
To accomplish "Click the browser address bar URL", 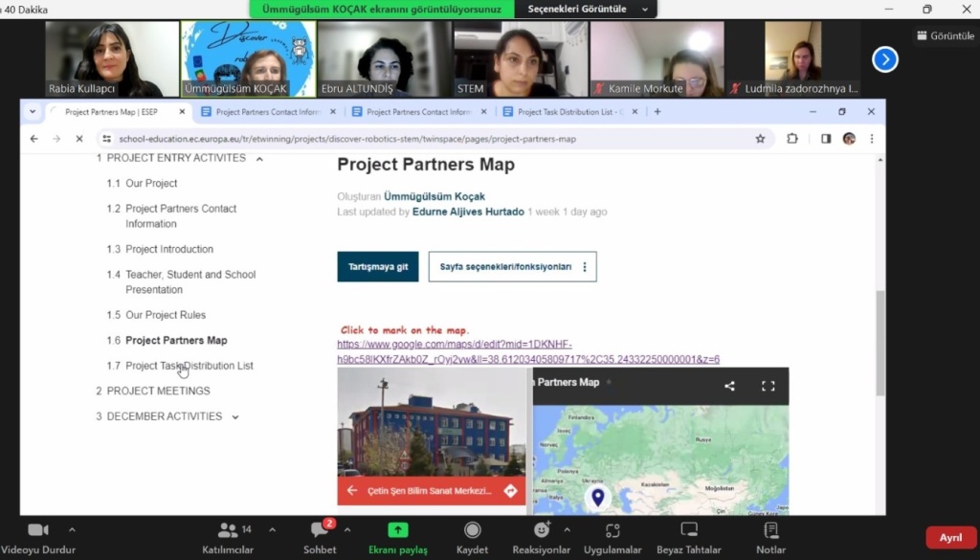I will coord(347,139).
